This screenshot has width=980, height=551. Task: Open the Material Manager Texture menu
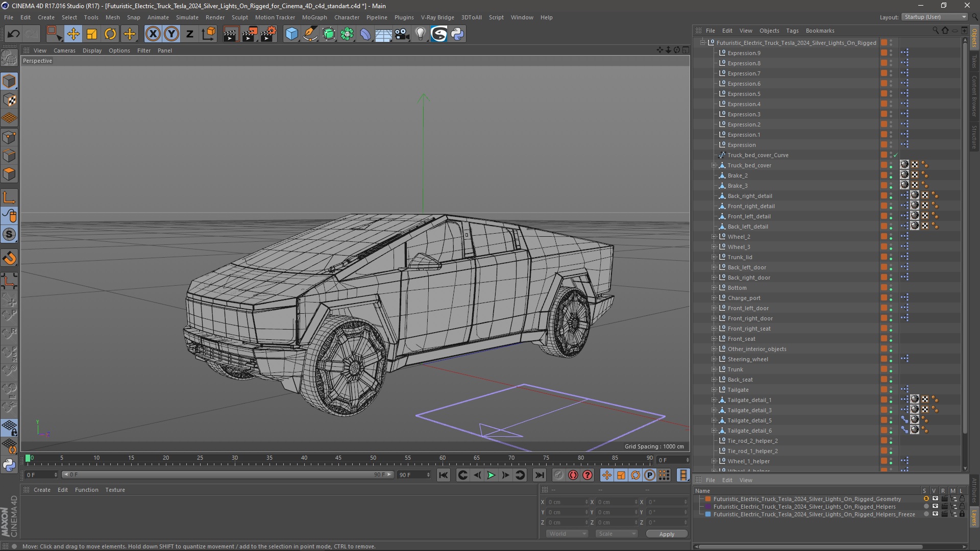click(115, 490)
